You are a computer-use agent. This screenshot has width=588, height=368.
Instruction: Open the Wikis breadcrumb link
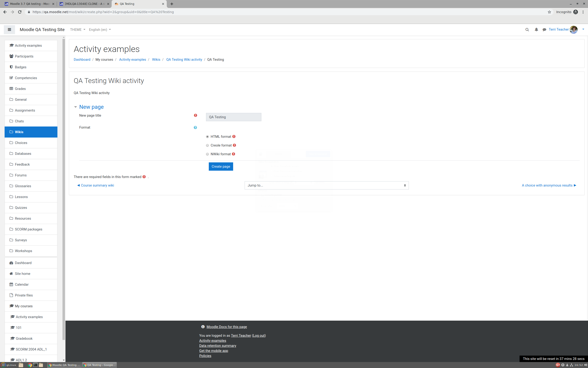156,60
